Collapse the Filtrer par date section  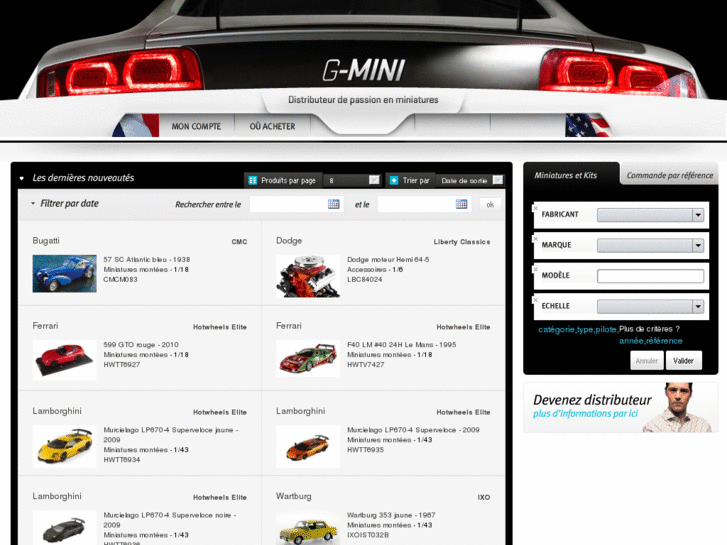click(x=33, y=204)
